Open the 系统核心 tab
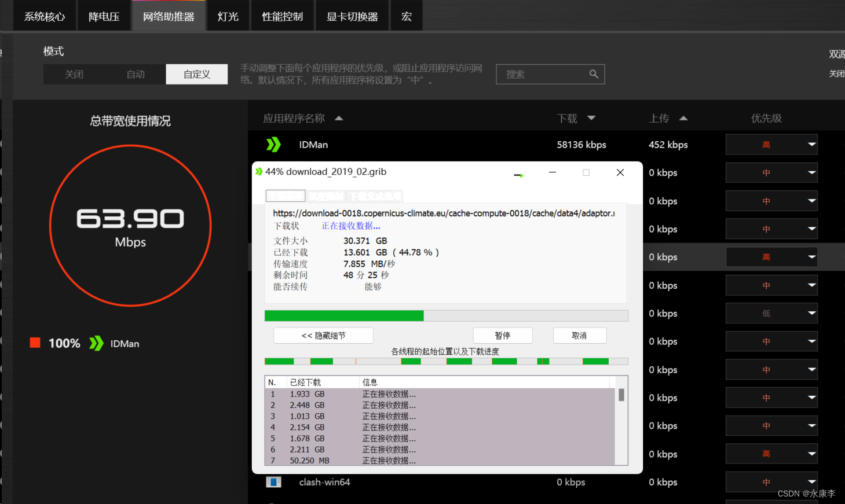The image size is (845, 504). [45, 16]
